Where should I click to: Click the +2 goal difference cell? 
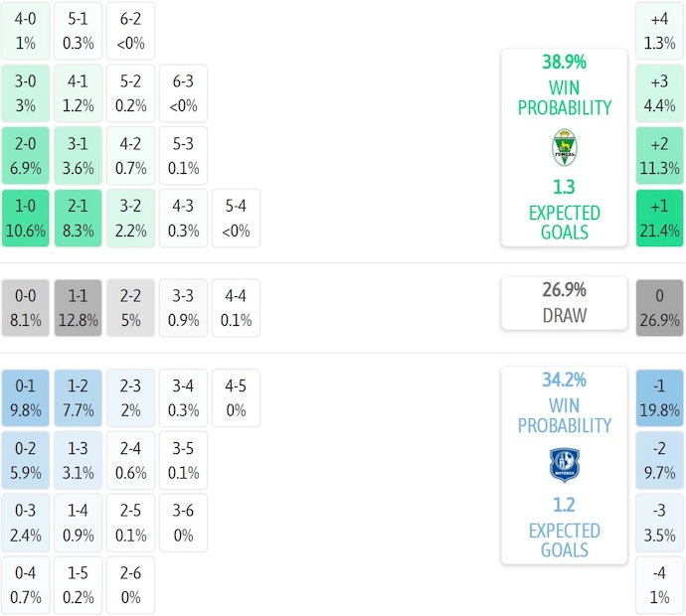(x=660, y=155)
